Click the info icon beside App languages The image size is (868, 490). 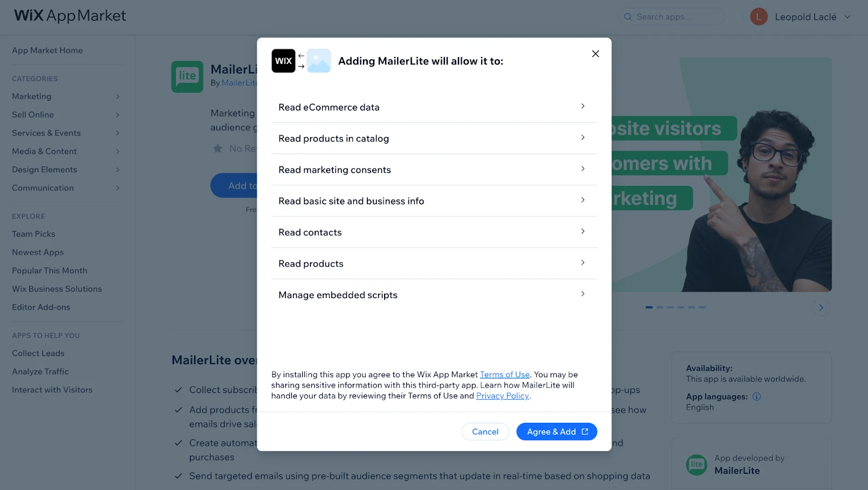click(x=757, y=397)
